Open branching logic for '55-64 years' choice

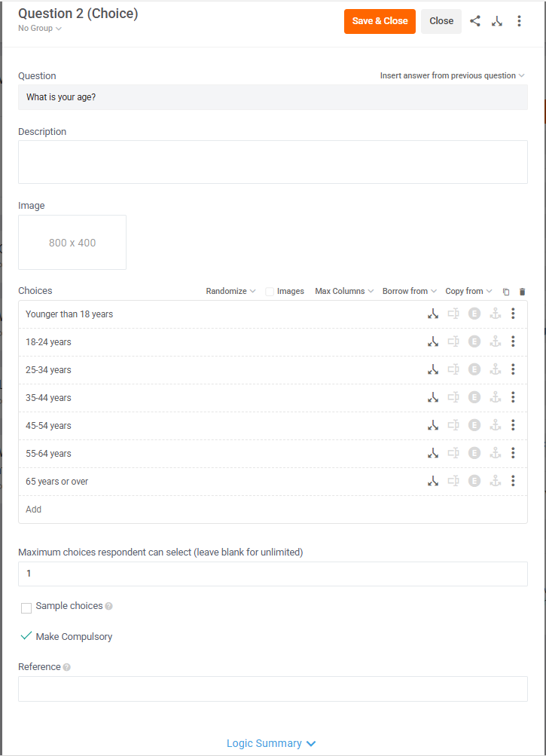433,454
